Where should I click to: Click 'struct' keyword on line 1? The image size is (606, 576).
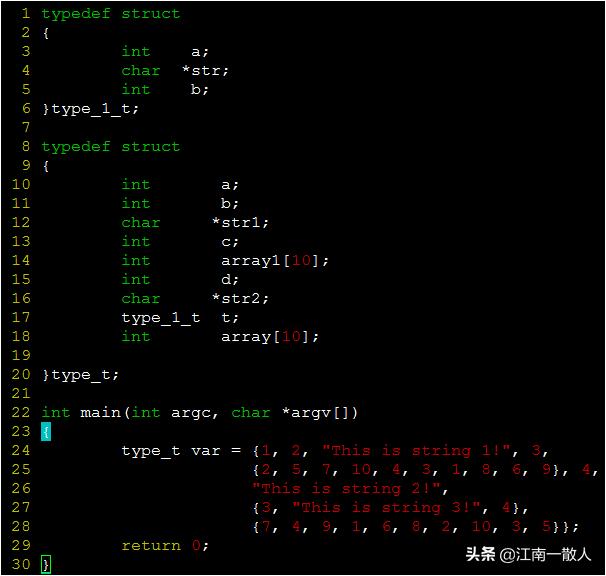pyautogui.click(x=151, y=14)
